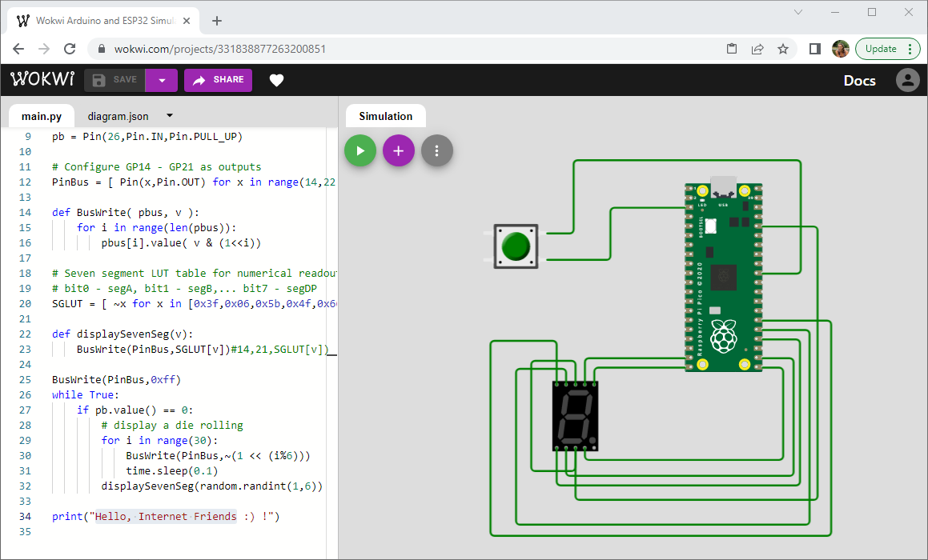
Task: Open the simulation three-dot options menu
Action: click(x=436, y=150)
